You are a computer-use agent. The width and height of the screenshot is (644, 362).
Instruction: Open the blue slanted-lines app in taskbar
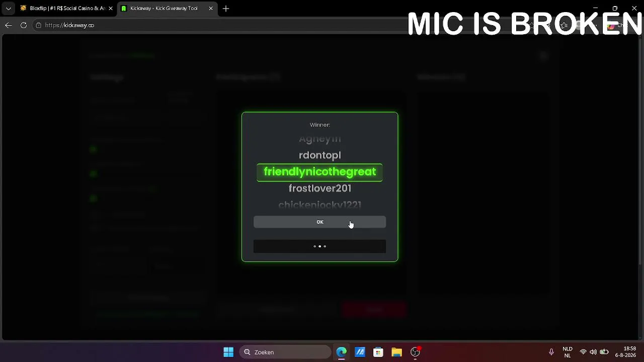[360, 352]
